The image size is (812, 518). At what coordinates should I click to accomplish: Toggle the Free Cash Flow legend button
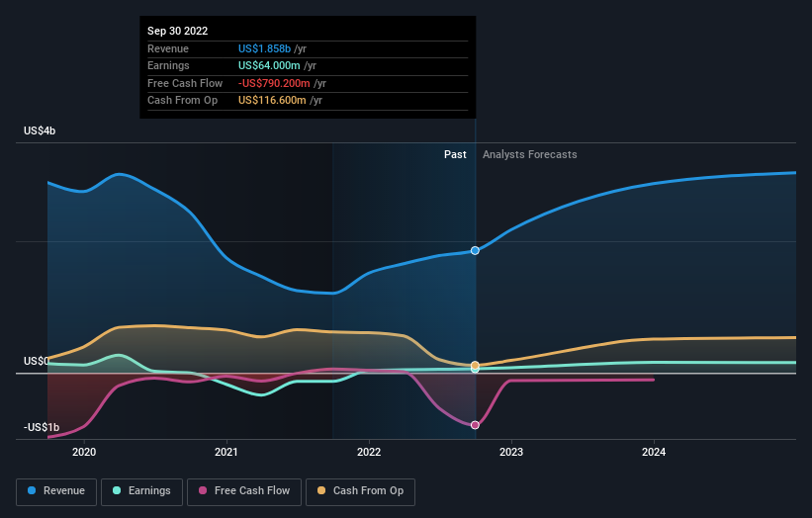click(244, 491)
